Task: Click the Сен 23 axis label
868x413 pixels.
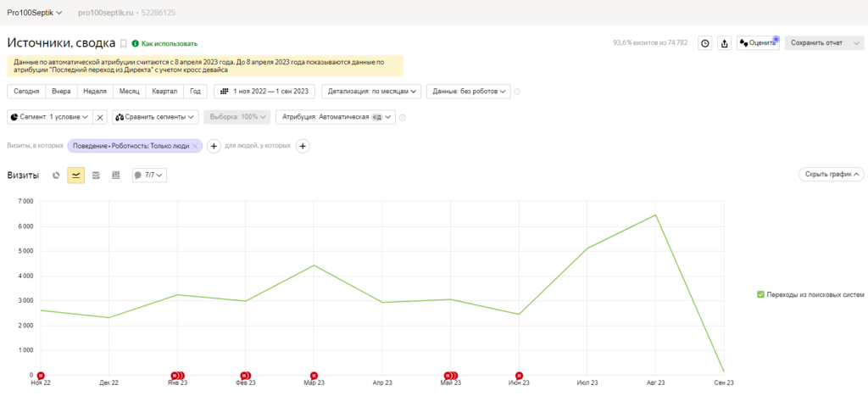Action: tap(724, 382)
